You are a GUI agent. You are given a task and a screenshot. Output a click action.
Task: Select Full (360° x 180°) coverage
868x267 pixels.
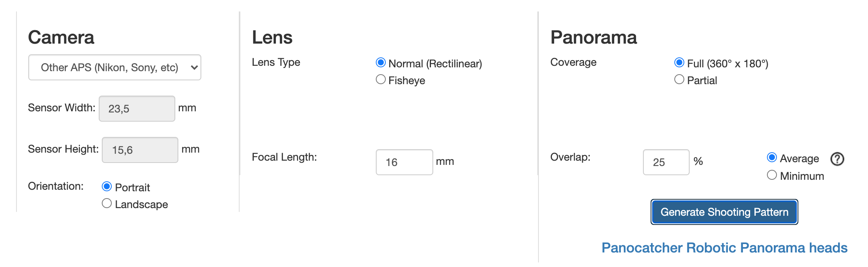coord(679,62)
